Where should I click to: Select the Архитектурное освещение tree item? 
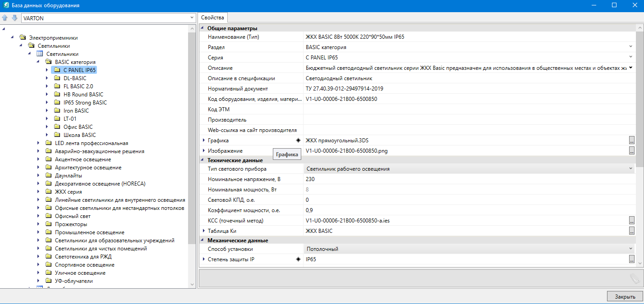[88, 168]
